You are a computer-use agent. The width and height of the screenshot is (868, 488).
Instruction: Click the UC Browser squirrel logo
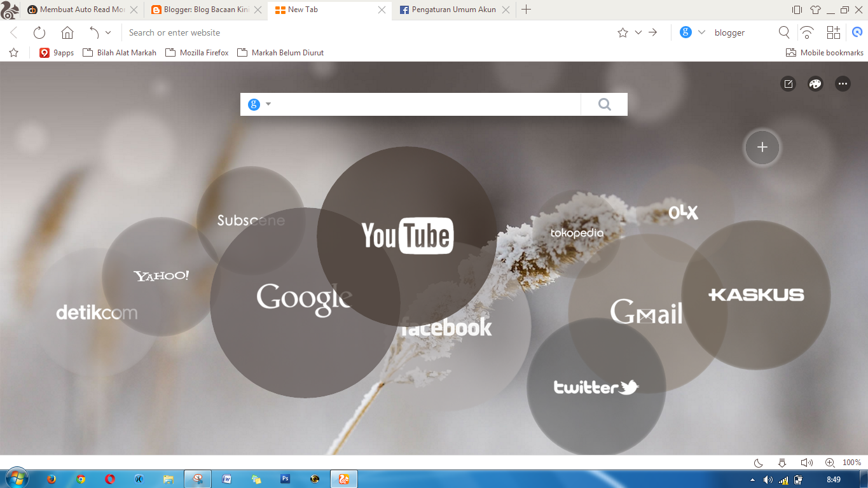10,10
